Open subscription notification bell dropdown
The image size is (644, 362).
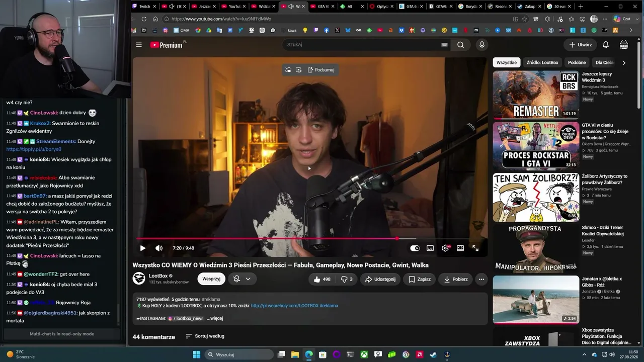coord(242,279)
